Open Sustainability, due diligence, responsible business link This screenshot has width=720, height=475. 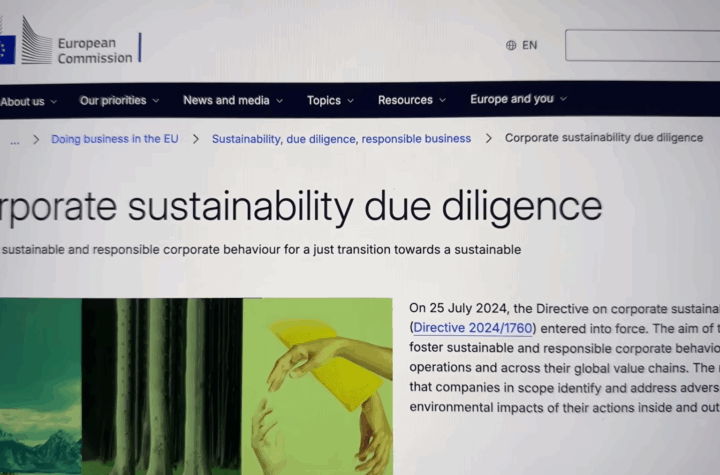pos(341,138)
